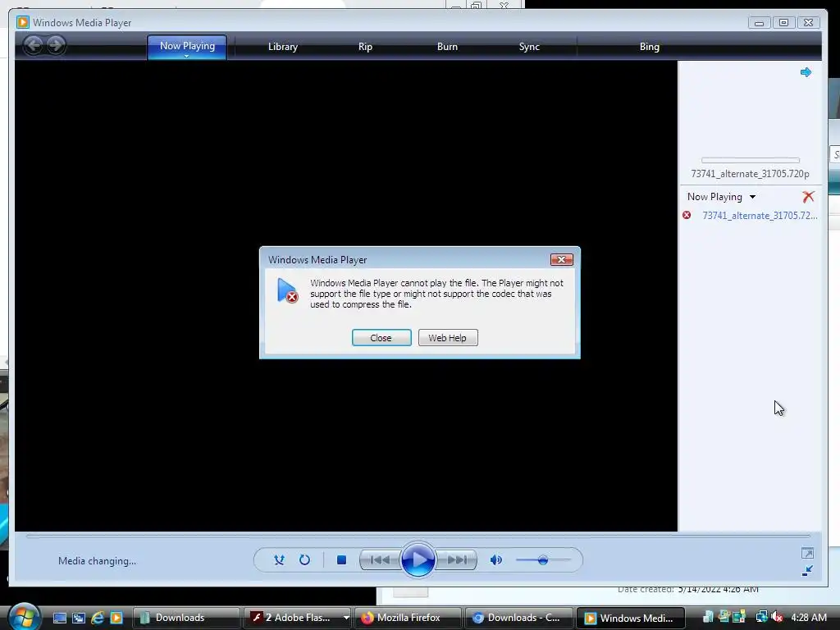Click the Show Desktop quick launch icon

(59, 618)
